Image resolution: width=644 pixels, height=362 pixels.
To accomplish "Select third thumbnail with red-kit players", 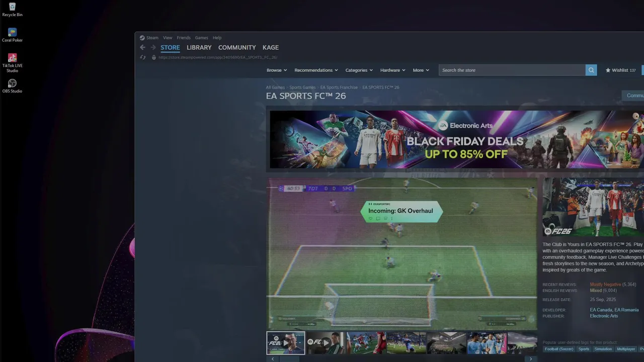I will point(366,343).
